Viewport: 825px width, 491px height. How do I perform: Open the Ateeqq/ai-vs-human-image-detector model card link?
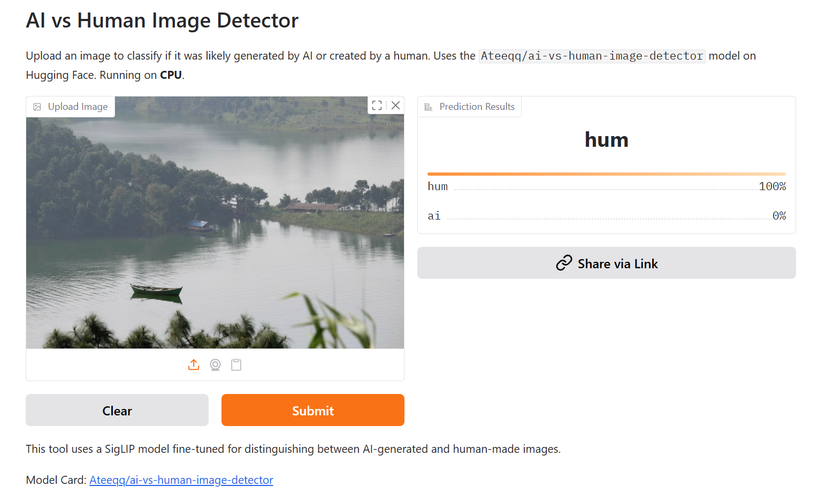(181, 480)
